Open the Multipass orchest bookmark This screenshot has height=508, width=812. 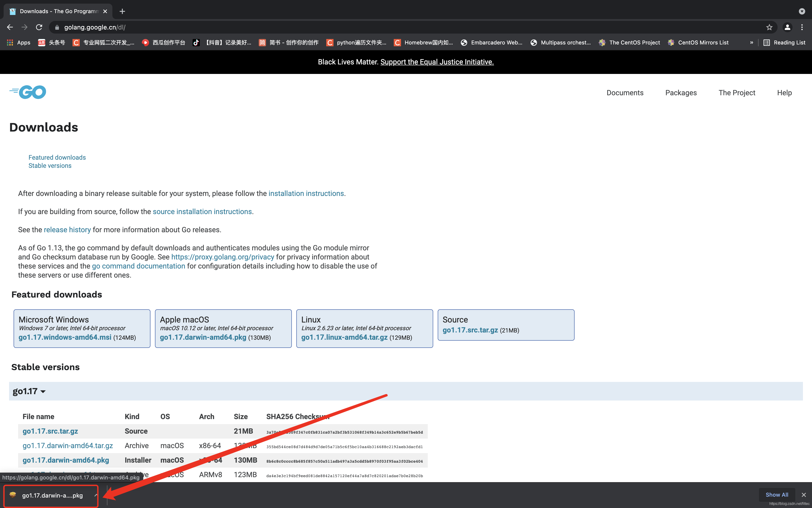561,43
